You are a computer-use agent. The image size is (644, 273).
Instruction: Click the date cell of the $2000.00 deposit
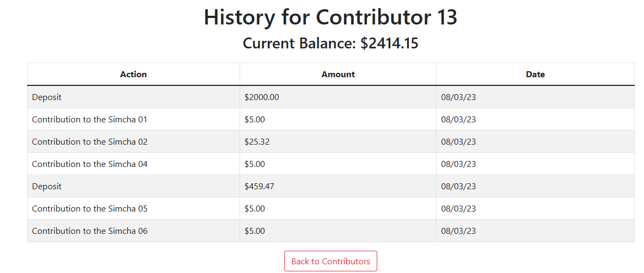(535, 97)
